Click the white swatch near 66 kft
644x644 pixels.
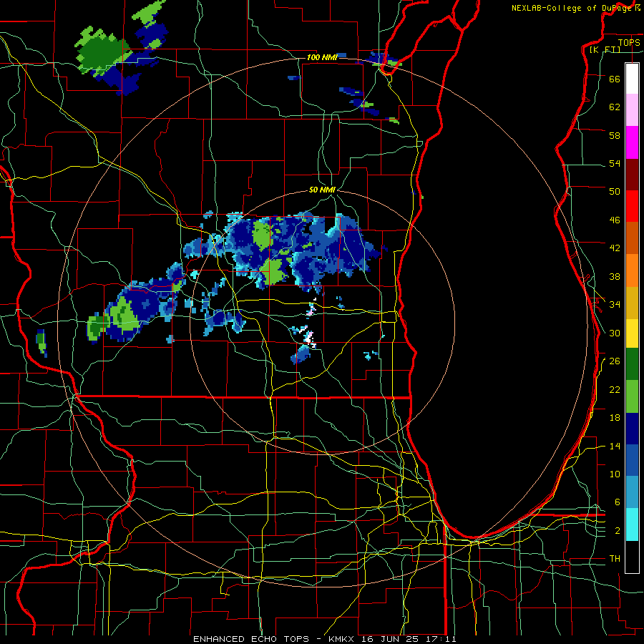(x=632, y=79)
